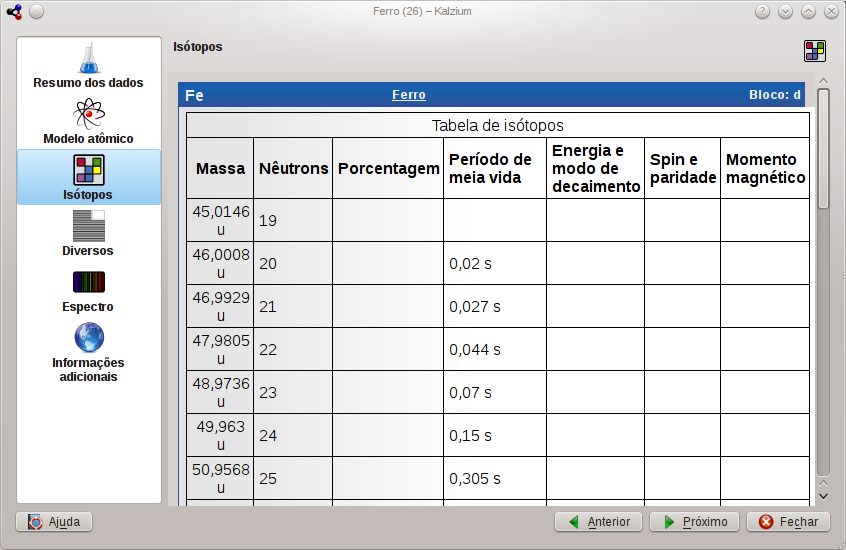The image size is (846, 550).
Task: Click the neutron count 22 cell
Action: pos(293,349)
